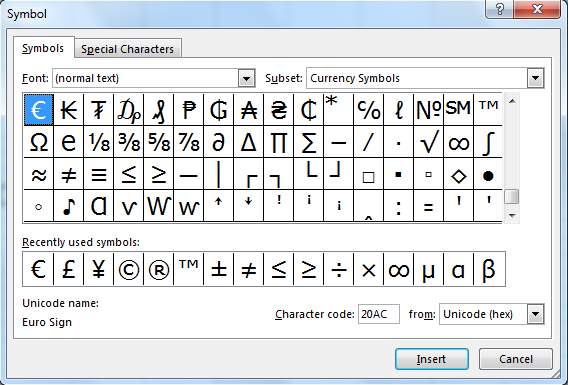Select the alpha symbol from recently used
The image size is (568, 385).
pyautogui.click(x=459, y=269)
